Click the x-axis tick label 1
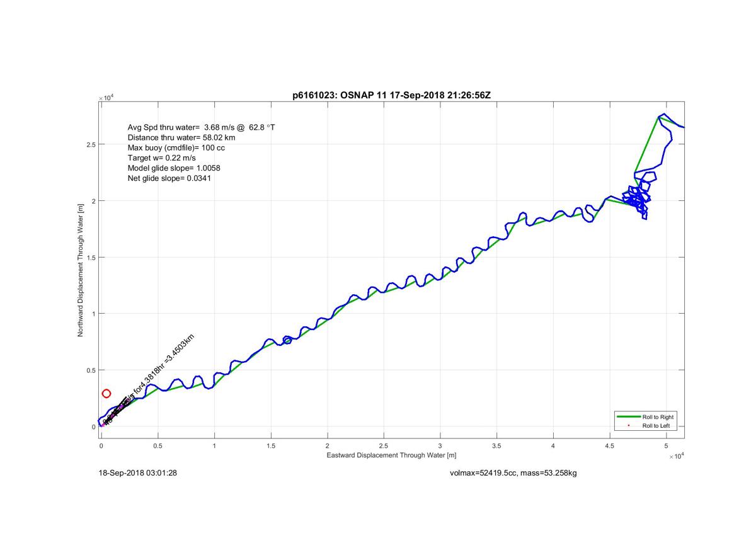 214,446
